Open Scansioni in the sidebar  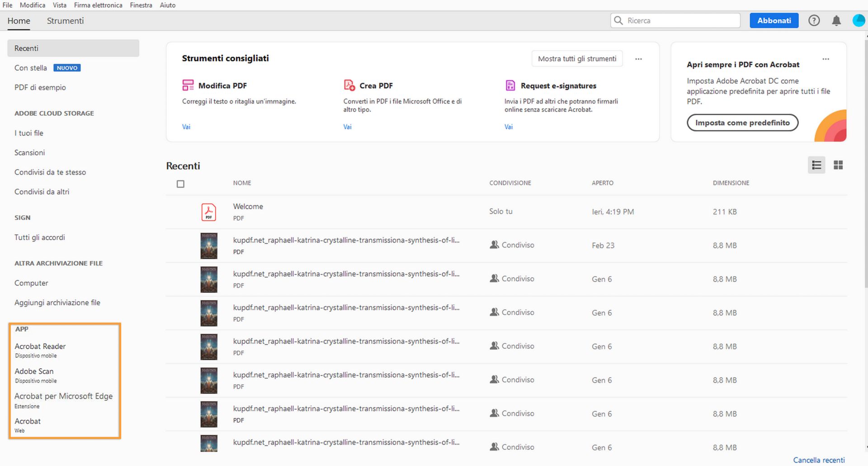[30, 152]
